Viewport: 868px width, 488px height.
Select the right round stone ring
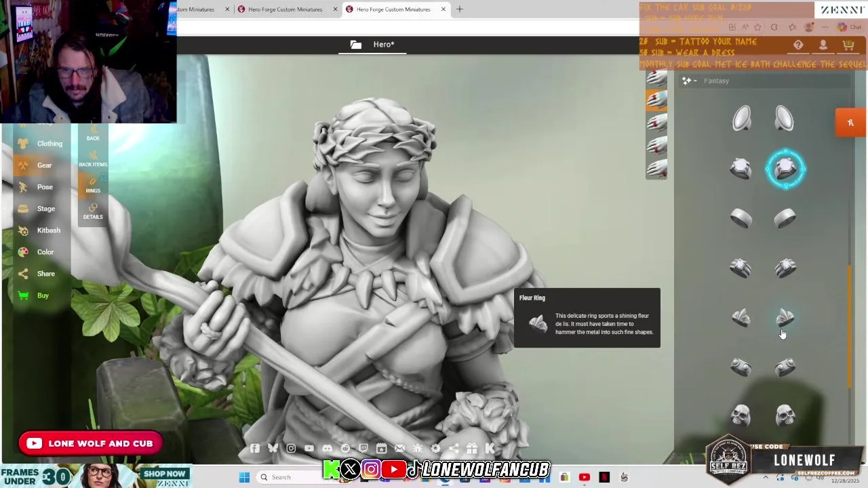785,367
